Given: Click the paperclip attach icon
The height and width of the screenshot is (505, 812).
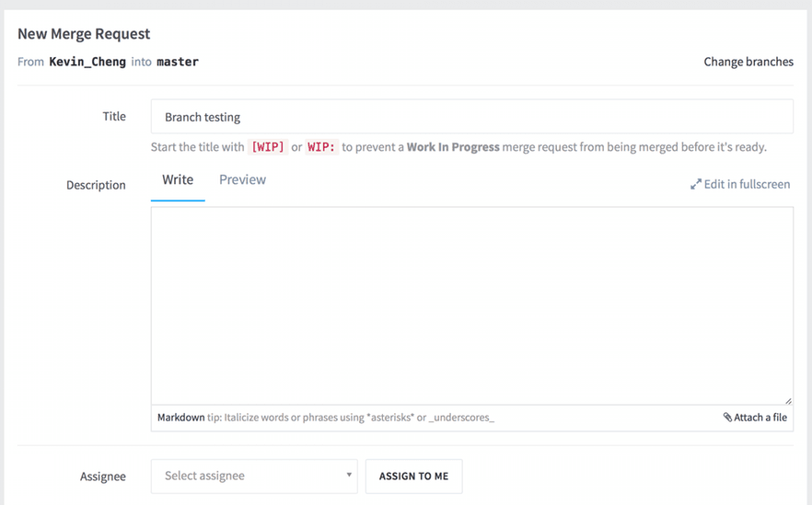Looking at the screenshot, I should tap(727, 418).
